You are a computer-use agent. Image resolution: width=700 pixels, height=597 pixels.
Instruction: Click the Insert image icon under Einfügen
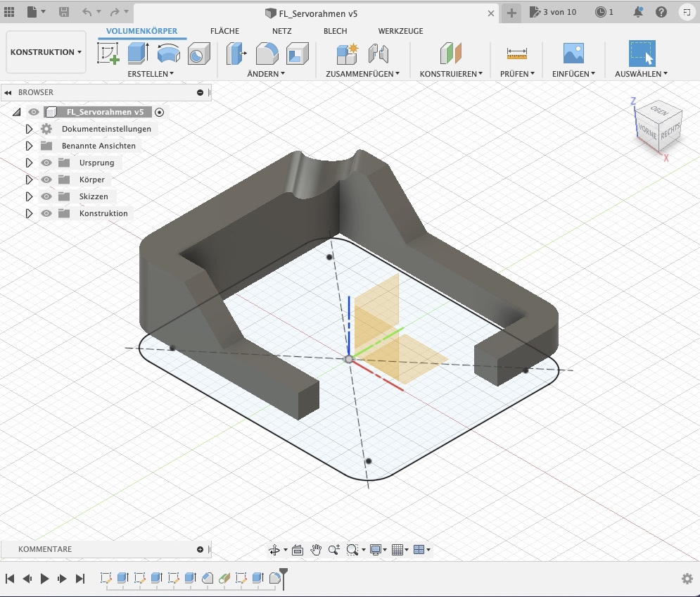[573, 54]
